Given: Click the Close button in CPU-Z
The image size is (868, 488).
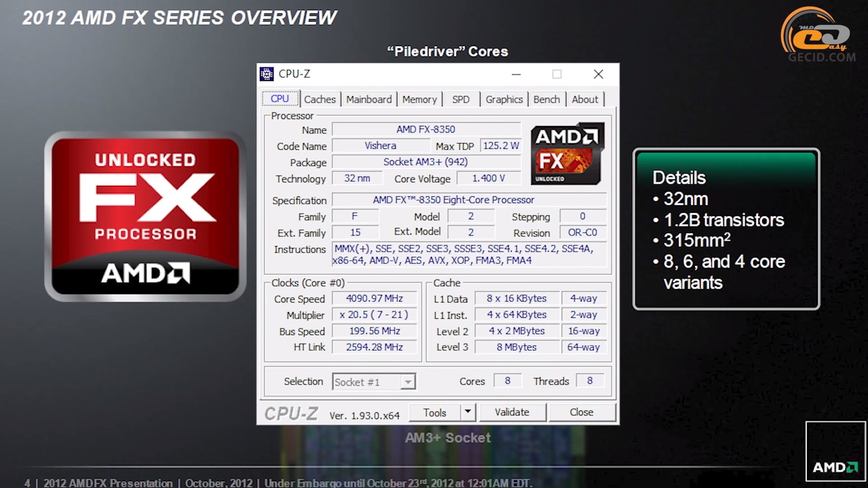Looking at the screenshot, I should [x=581, y=412].
